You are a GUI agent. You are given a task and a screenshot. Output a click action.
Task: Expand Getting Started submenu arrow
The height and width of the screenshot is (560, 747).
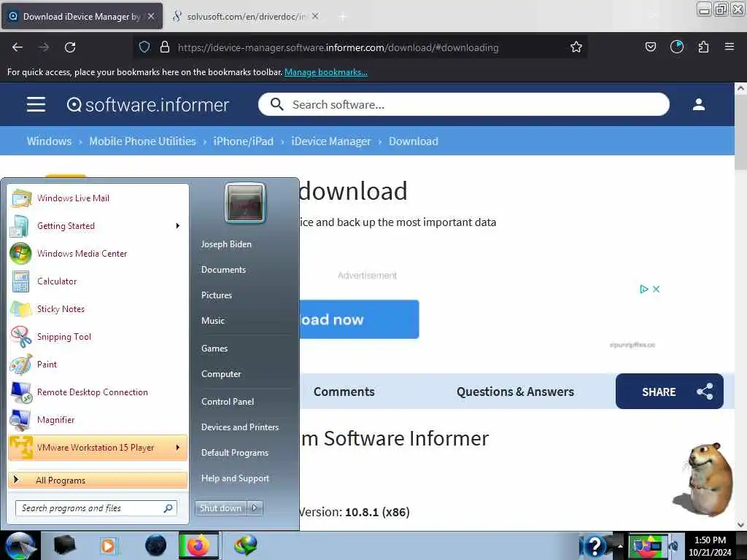tap(178, 226)
